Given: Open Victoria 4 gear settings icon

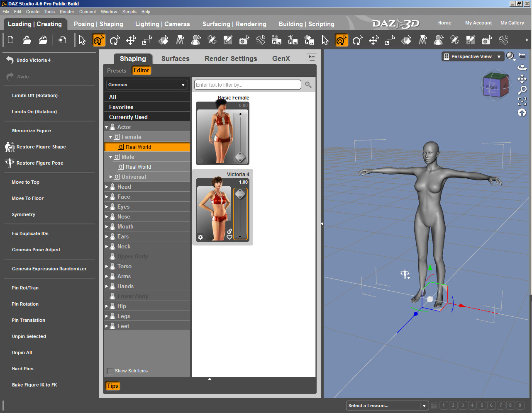Looking at the screenshot, I should point(200,237).
